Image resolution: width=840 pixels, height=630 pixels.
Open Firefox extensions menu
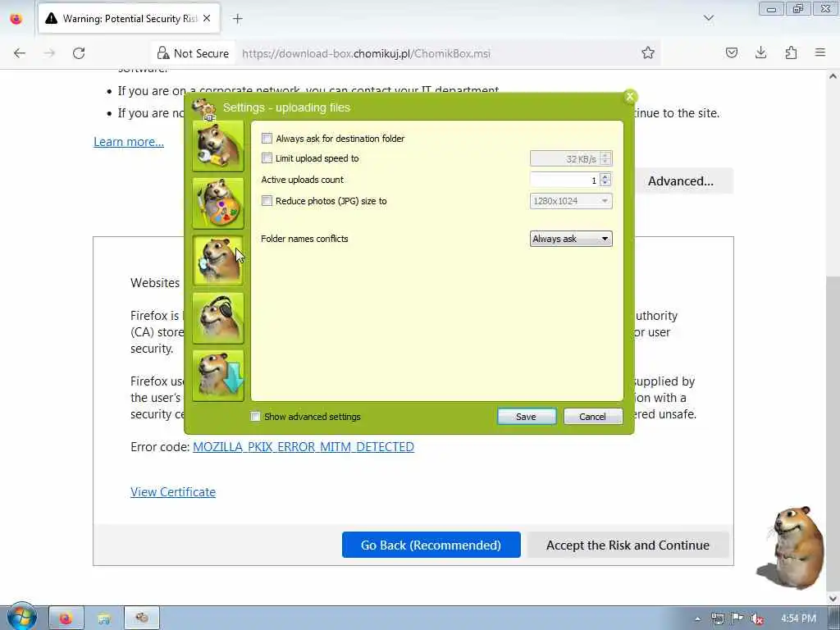click(791, 52)
